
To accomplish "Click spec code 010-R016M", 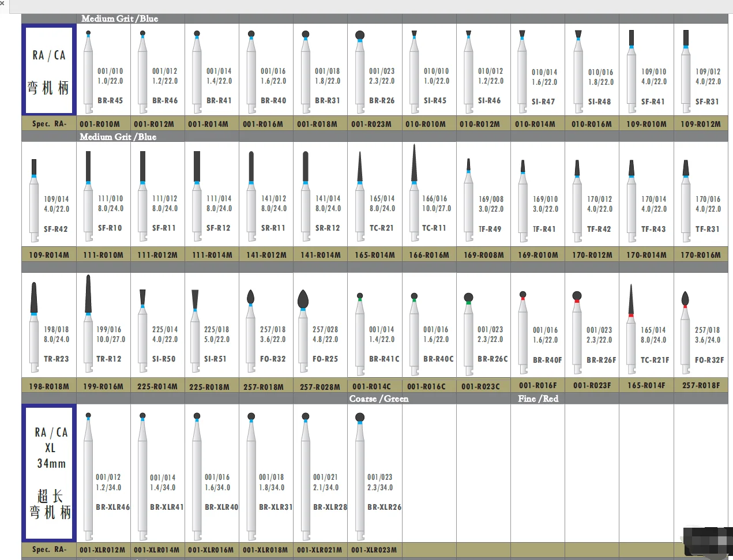I will pyautogui.click(x=592, y=124).
